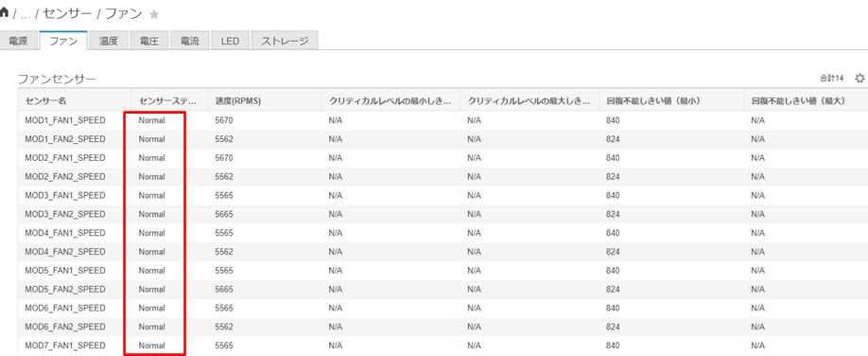Click speed 5562 in MOD1_FAN2_SPEED row

pyautogui.click(x=224, y=139)
